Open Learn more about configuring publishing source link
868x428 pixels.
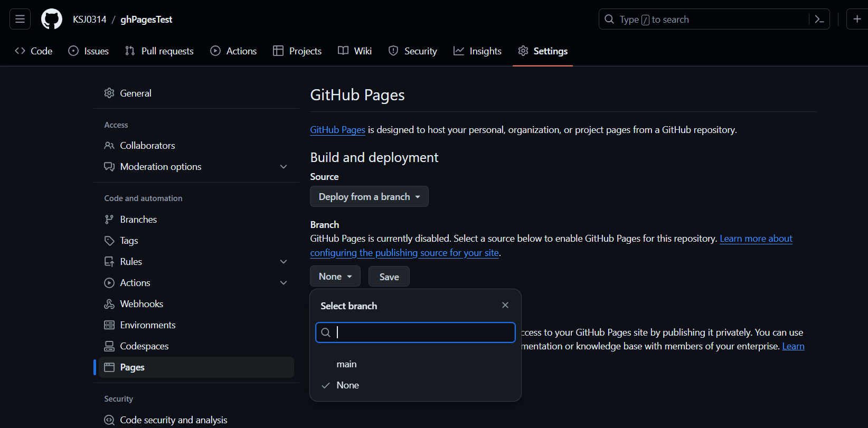pyautogui.click(x=756, y=239)
